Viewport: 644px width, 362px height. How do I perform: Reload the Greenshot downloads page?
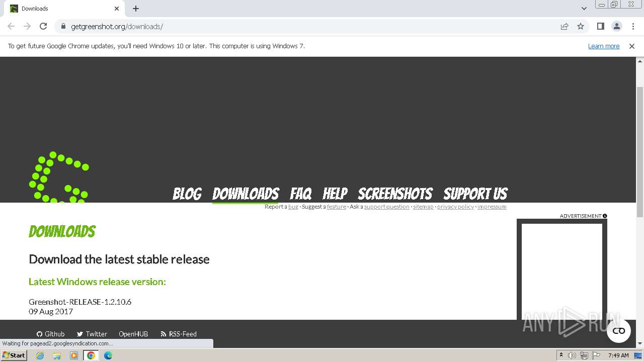(x=43, y=26)
